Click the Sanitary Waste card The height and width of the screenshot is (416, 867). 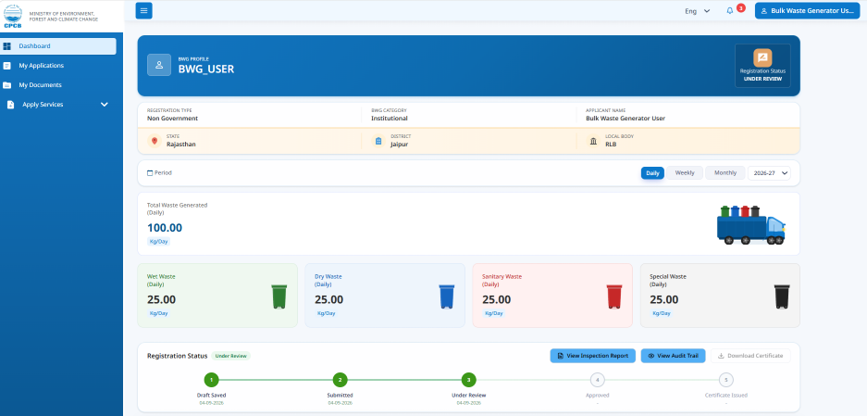coord(552,295)
